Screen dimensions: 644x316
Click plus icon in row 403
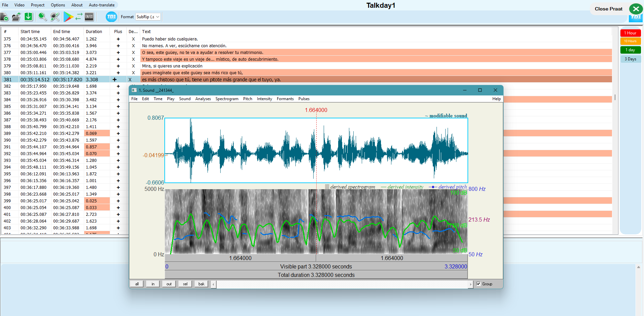coord(118,228)
